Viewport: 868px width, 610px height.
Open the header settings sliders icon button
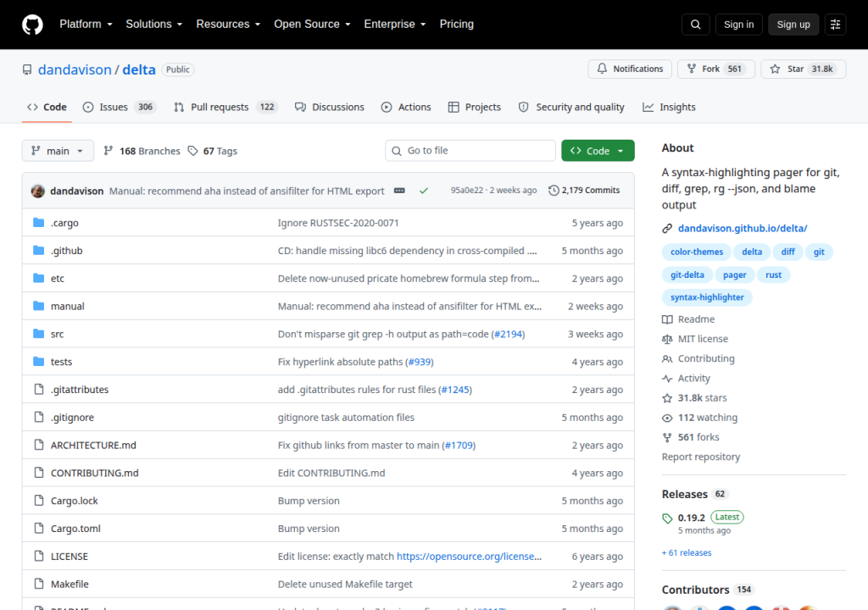point(835,25)
